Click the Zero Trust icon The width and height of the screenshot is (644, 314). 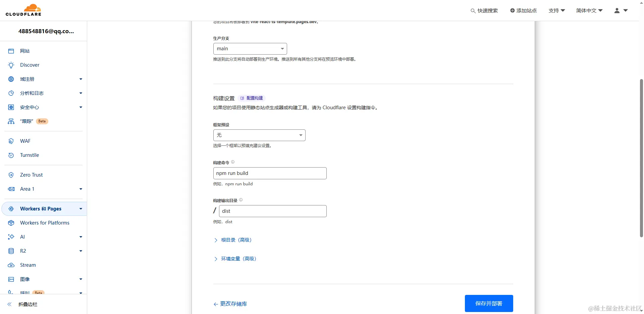[11, 175]
